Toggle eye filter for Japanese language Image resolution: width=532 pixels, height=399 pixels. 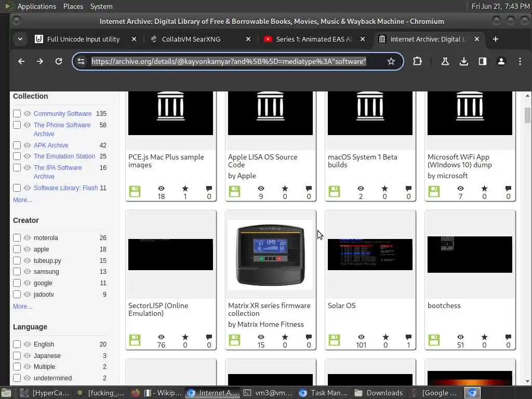(27, 355)
